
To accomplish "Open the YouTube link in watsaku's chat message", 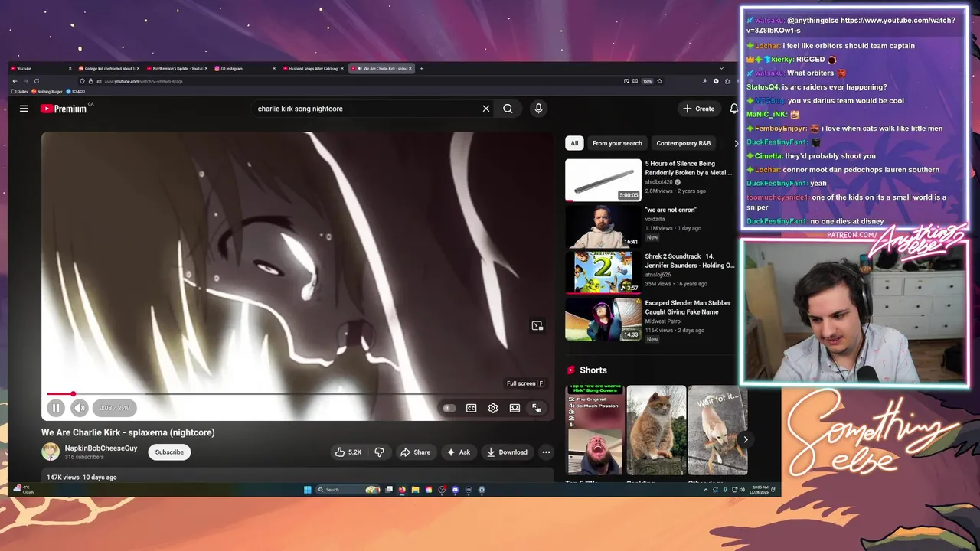I will 850,25.
